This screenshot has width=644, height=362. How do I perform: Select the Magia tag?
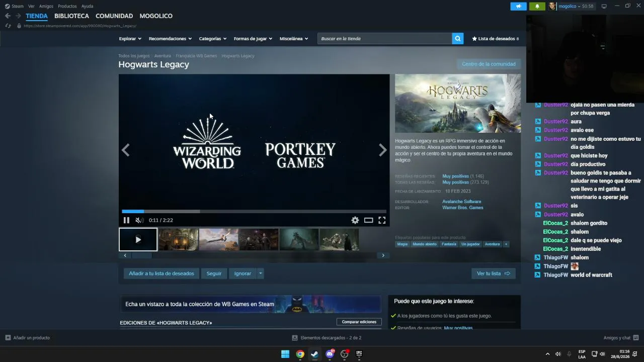[x=403, y=244]
